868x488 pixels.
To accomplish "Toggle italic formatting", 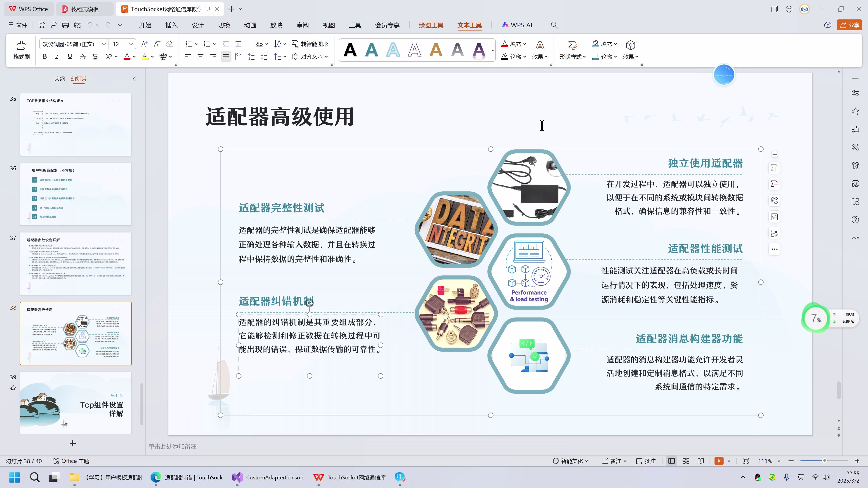I will (57, 56).
